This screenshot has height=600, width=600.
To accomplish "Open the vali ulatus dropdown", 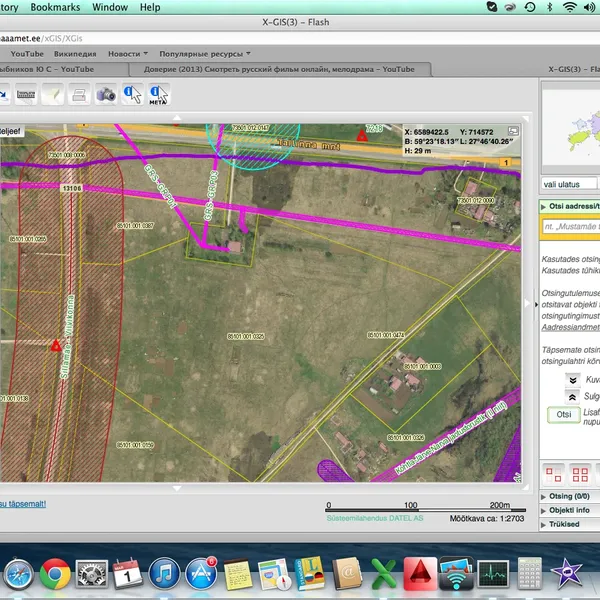I will click(x=570, y=184).
